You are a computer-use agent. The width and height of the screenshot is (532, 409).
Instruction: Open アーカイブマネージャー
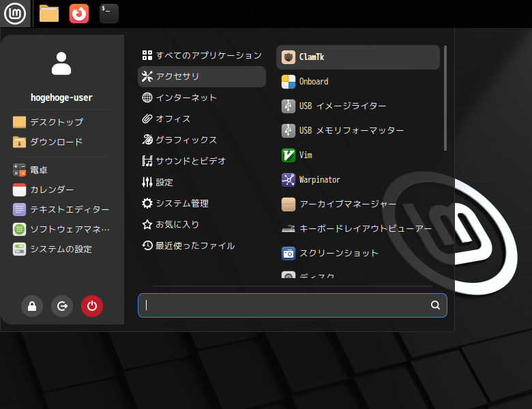(358, 204)
